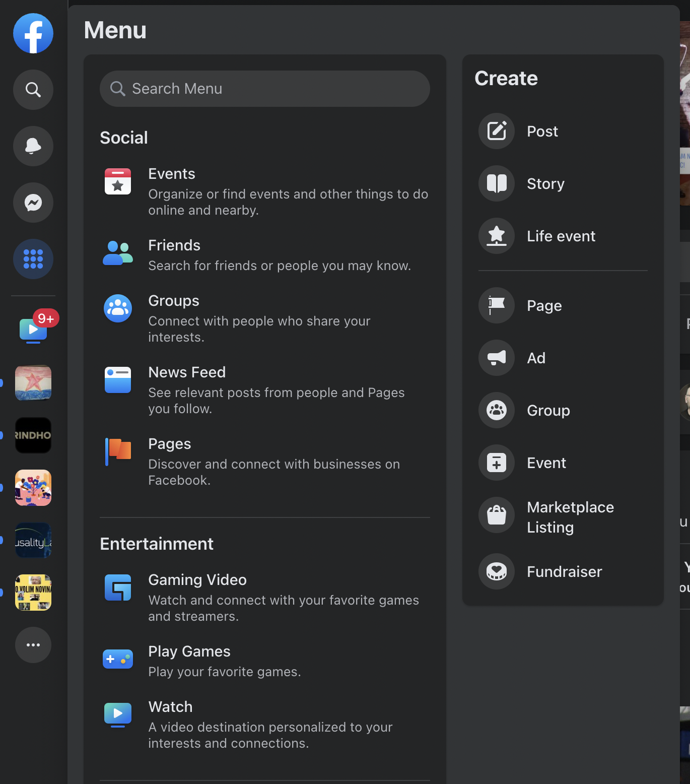Select the notifications bell icon

(33, 146)
